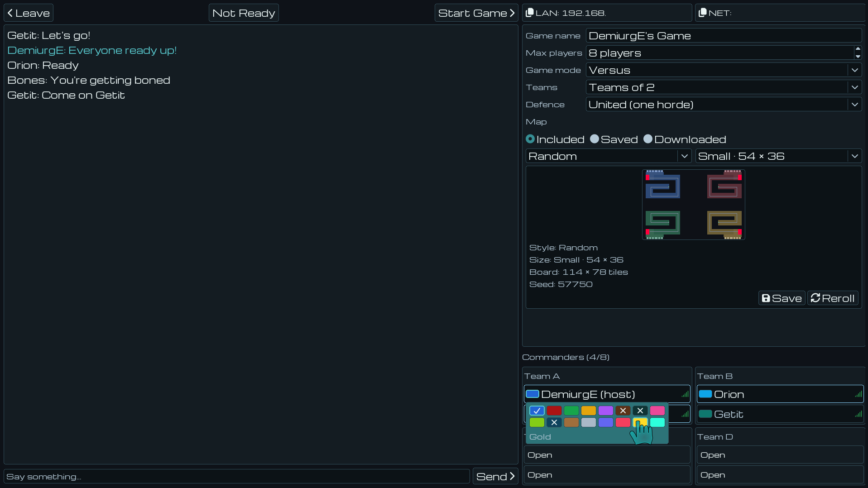Viewport: 868px width, 488px height.
Task: Click the "Seed: 57750" text
Action: (561, 284)
